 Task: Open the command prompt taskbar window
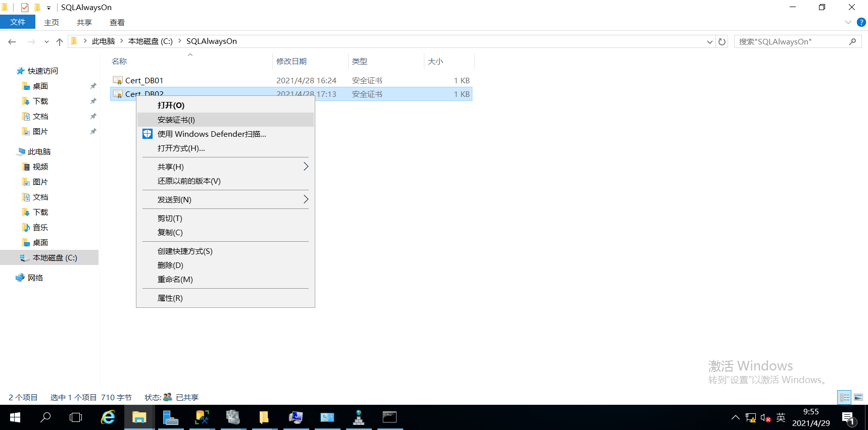tap(390, 417)
